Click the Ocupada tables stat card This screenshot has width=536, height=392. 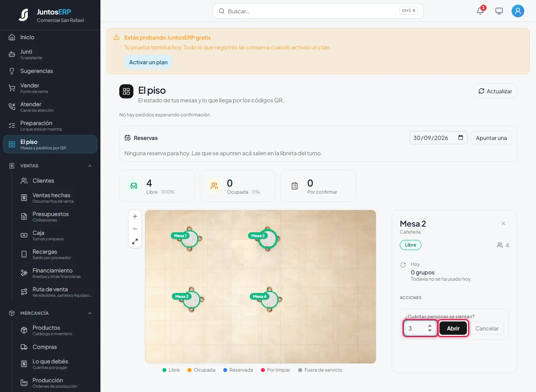[237, 186]
